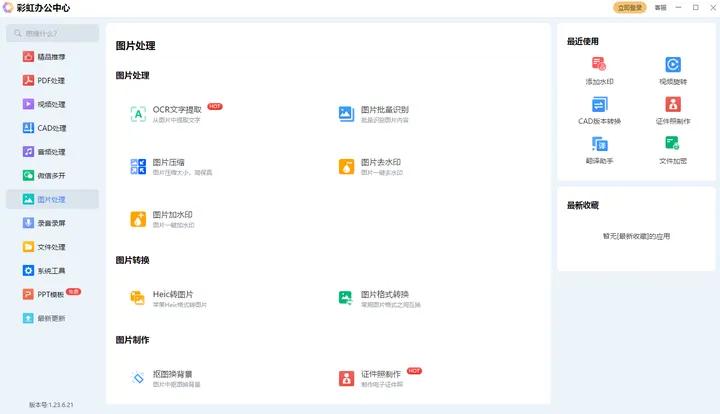The image size is (720, 414).
Task: Launch the OCR文字提取 tool
Action: [176, 114]
